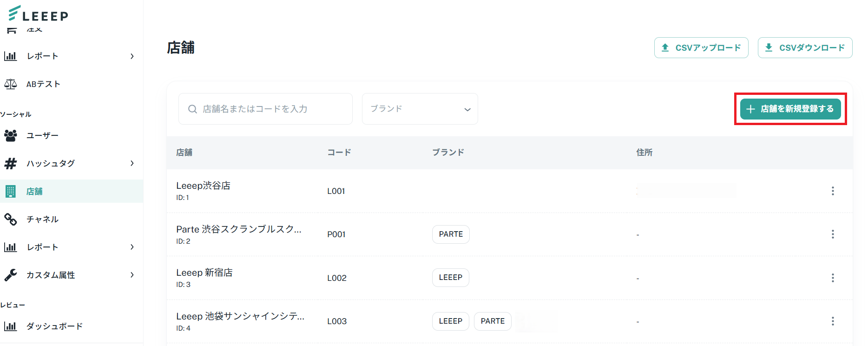Click the CSVアップロード button
868x346 pixels.
701,48
